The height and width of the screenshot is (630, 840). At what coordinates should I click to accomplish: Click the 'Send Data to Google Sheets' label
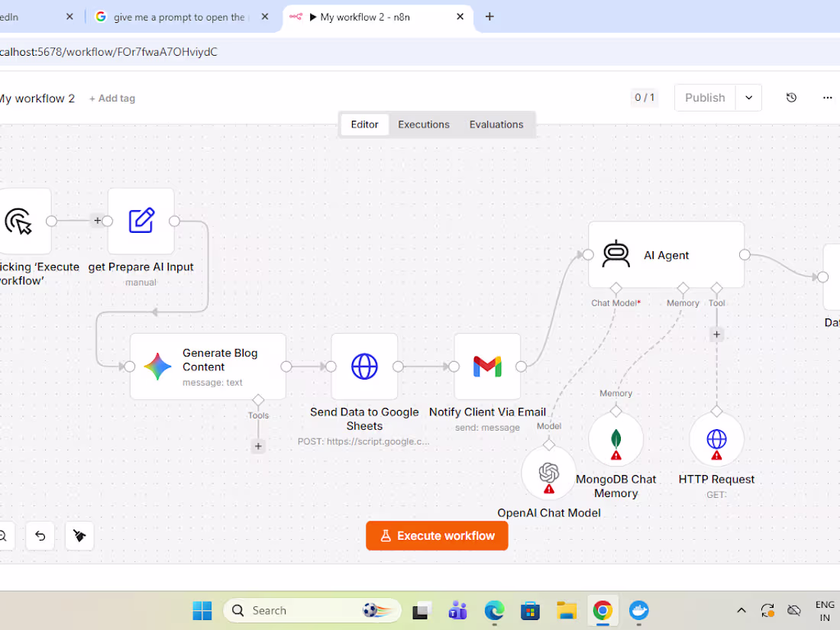pos(364,419)
